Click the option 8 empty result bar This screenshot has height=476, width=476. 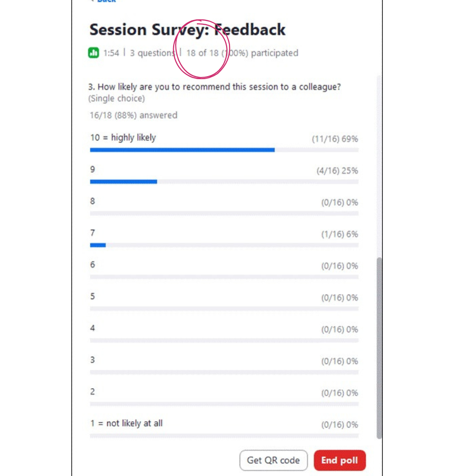(224, 213)
